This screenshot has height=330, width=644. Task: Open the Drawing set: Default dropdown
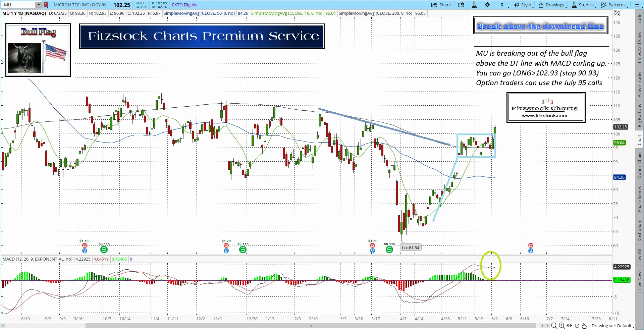[x=612, y=326]
